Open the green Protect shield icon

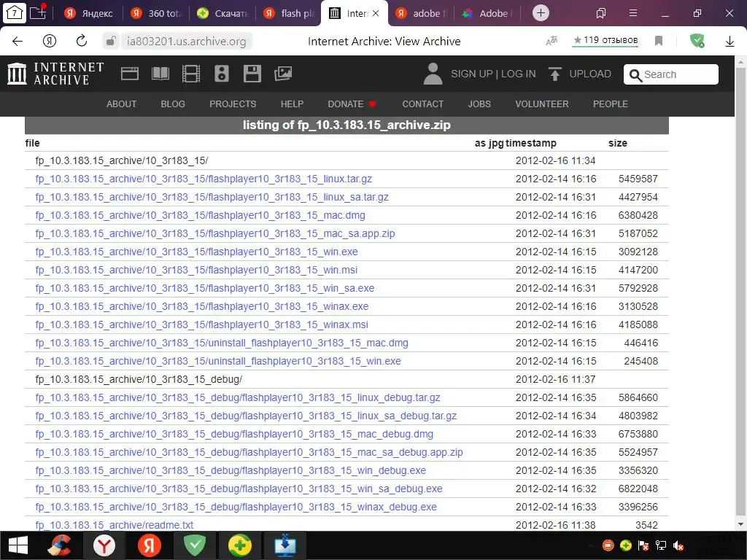(697, 41)
